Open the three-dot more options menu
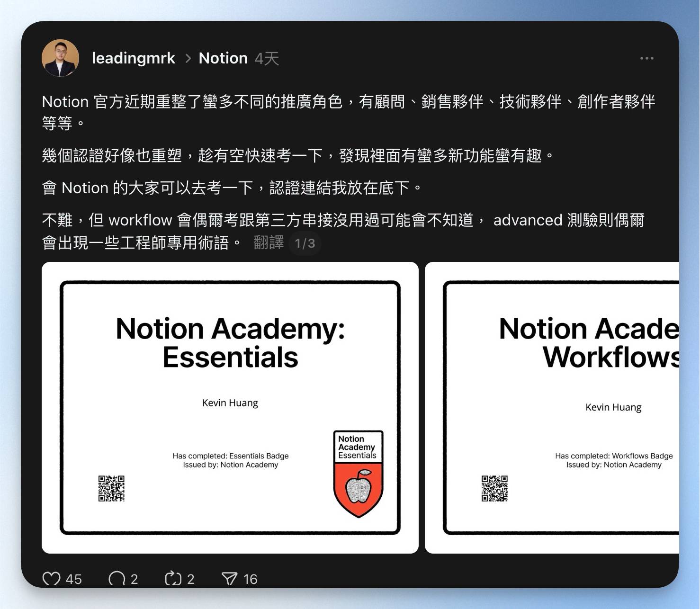The width and height of the screenshot is (700, 609). [x=646, y=58]
